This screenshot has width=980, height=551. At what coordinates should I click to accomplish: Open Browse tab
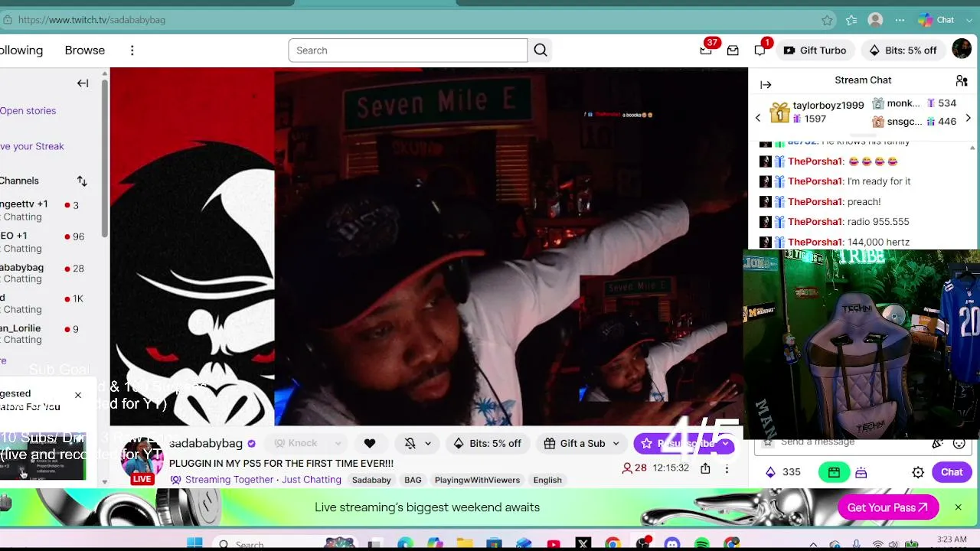click(85, 51)
